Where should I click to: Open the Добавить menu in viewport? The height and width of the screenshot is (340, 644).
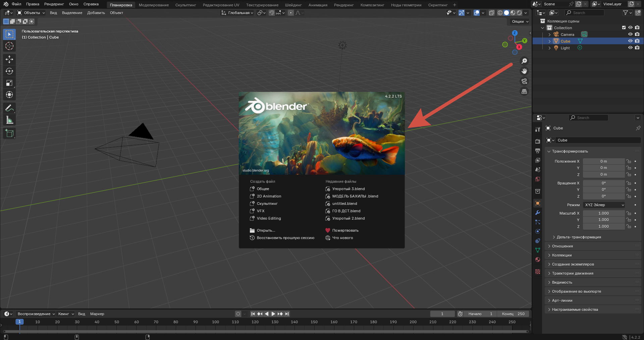pos(96,13)
